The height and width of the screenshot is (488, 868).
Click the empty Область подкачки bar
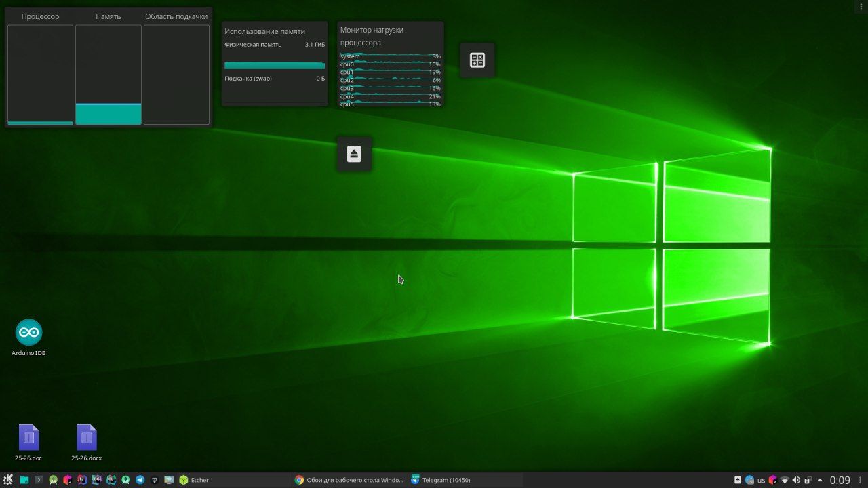[176, 75]
